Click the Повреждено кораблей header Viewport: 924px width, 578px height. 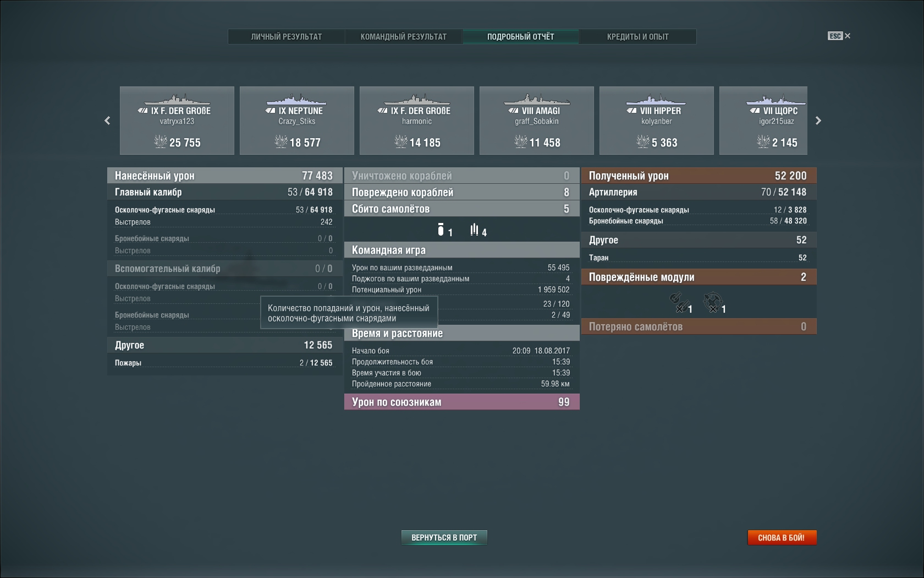(x=462, y=192)
